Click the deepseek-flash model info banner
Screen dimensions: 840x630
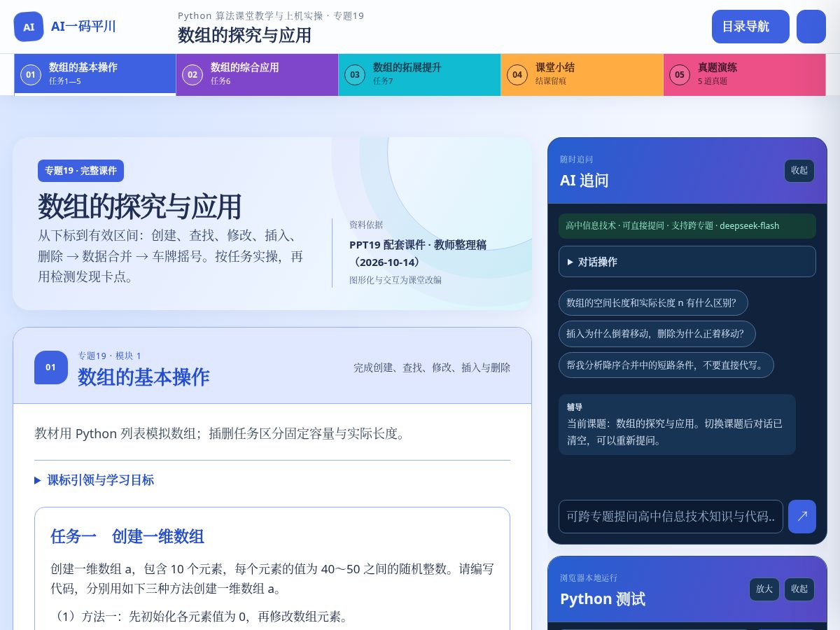687,225
